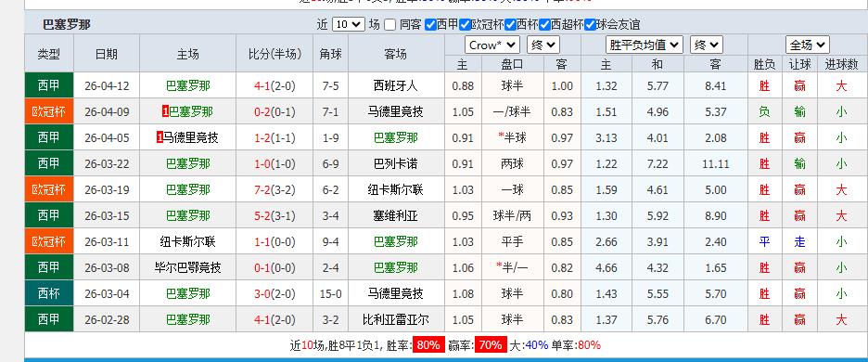Click the 日期 column header

pyautogui.click(x=107, y=54)
